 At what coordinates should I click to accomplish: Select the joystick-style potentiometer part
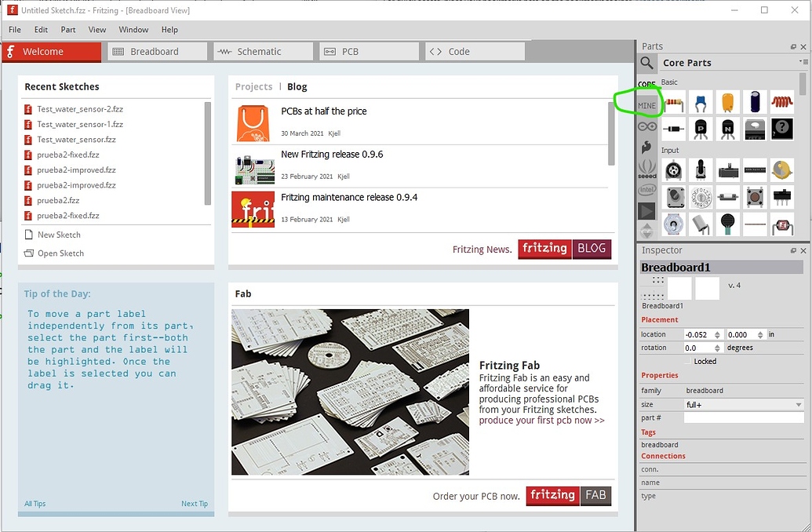(x=701, y=170)
